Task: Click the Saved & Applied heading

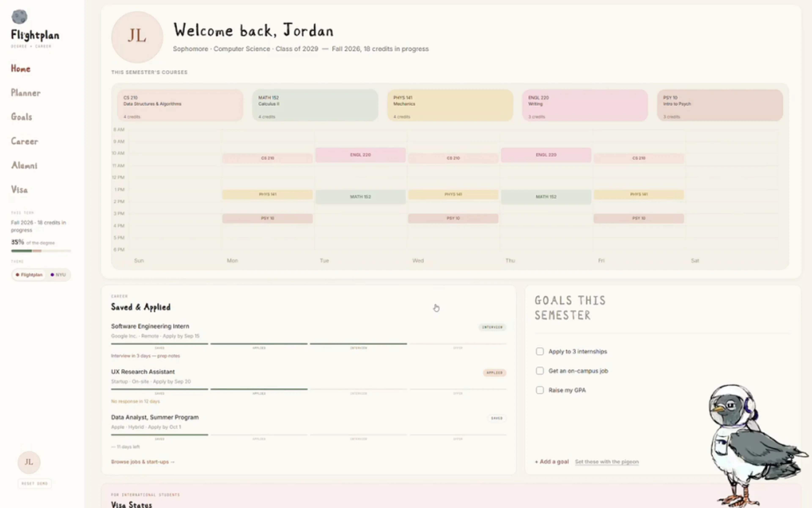Action: (x=141, y=307)
